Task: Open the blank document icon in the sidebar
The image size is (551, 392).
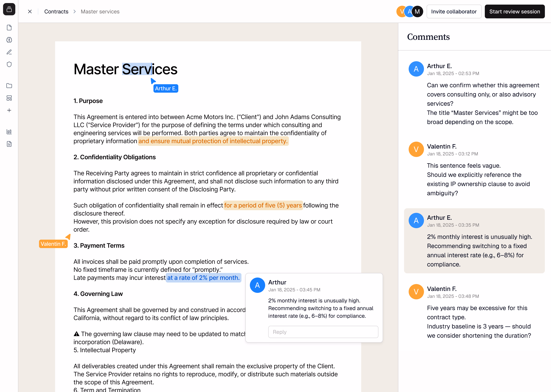Action: tap(9, 28)
